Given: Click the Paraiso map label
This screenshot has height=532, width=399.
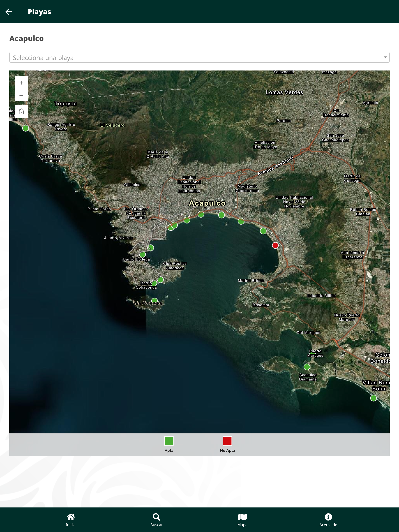Looking at the screenshot, I should tap(284, 121).
